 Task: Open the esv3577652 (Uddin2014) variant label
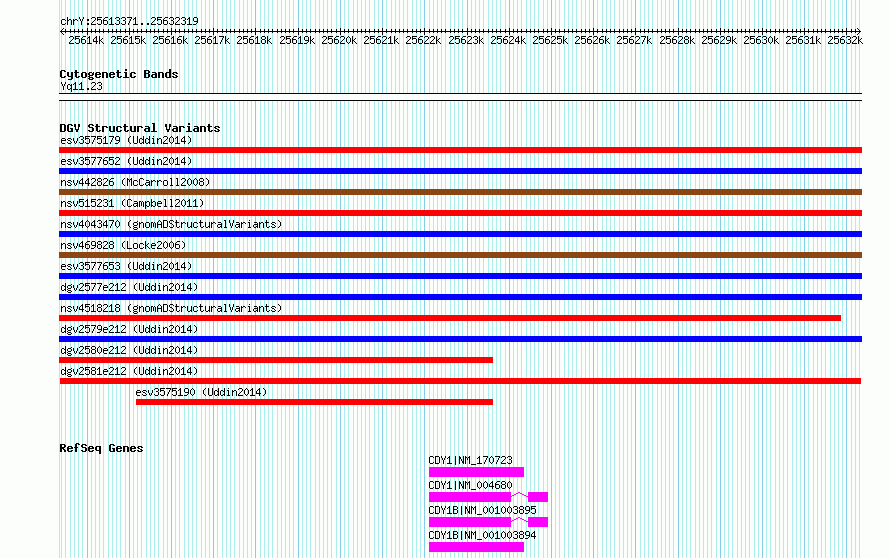126,161
